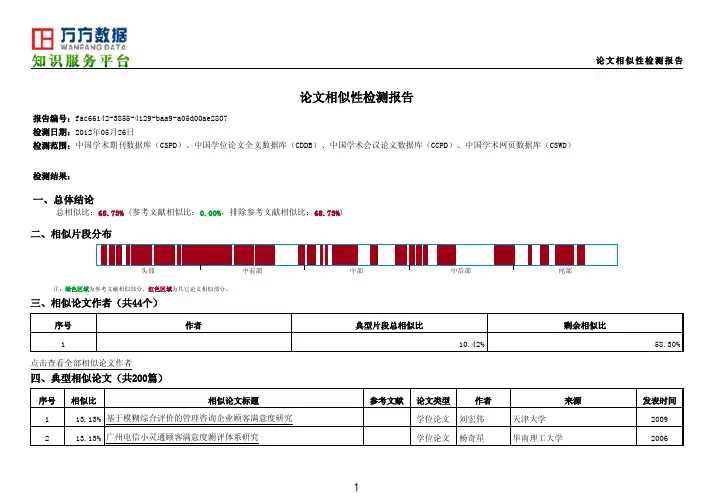Viewport: 713px width, 504px height.
Task: Click the similarity distribution bar
Action: tap(357, 253)
